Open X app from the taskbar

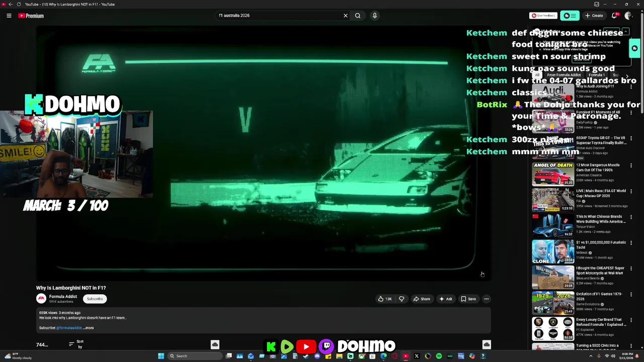coord(417,356)
